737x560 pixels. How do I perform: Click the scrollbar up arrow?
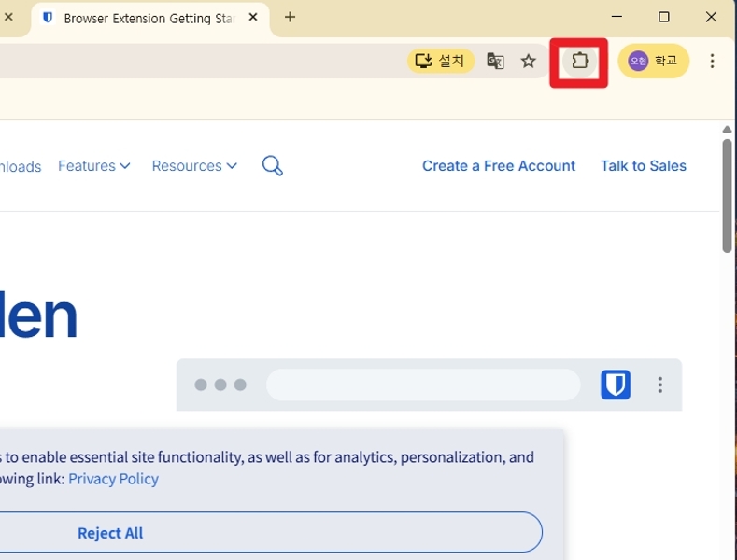pos(728,130)
